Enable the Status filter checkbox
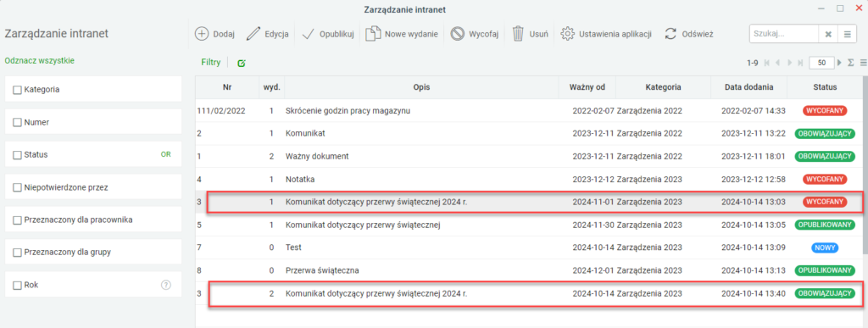Image resolution: width=868 pixels, height=328 pixels. pyautogui.click(x=17, y=155)
